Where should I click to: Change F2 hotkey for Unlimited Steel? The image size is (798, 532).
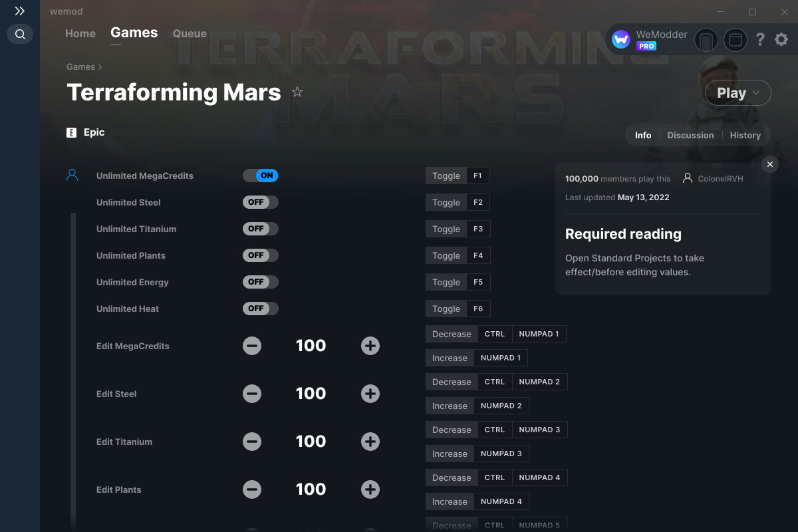(x=478, y=202)
